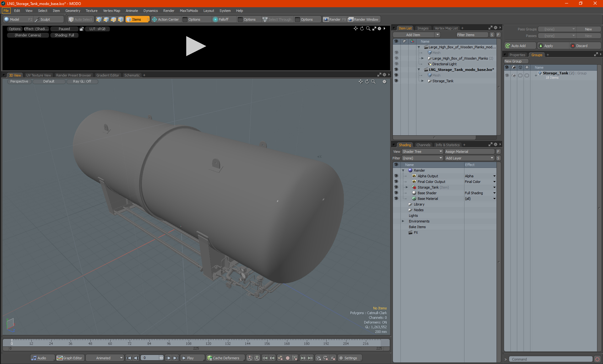603x364 pixels.
Task: Expand the Environments node
Action: point(403,221)
